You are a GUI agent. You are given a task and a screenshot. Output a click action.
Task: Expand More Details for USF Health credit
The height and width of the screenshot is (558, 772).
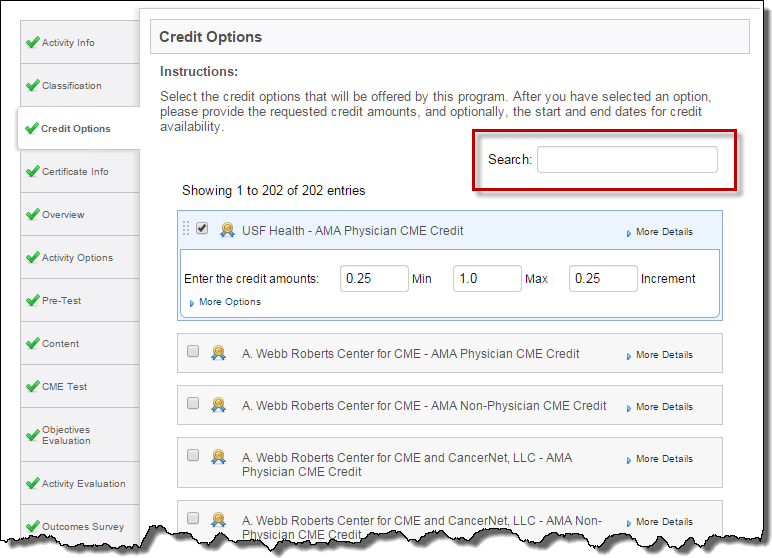659,231
